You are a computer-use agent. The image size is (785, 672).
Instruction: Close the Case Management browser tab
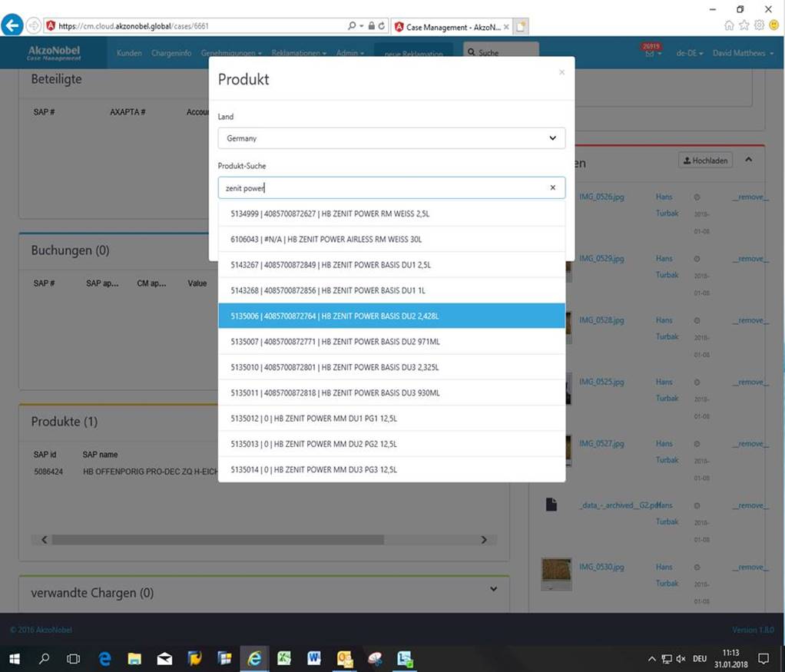(x=506, y=27)
